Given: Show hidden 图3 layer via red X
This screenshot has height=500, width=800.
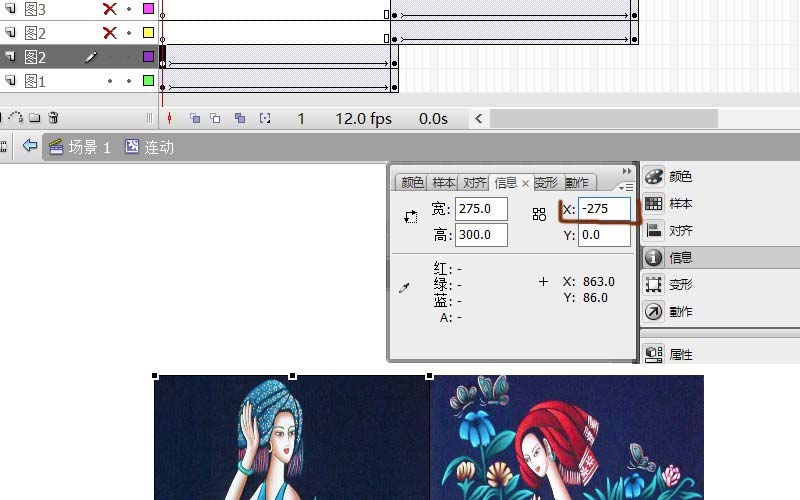Looking at the screenshot, I should tap(110, 9).
